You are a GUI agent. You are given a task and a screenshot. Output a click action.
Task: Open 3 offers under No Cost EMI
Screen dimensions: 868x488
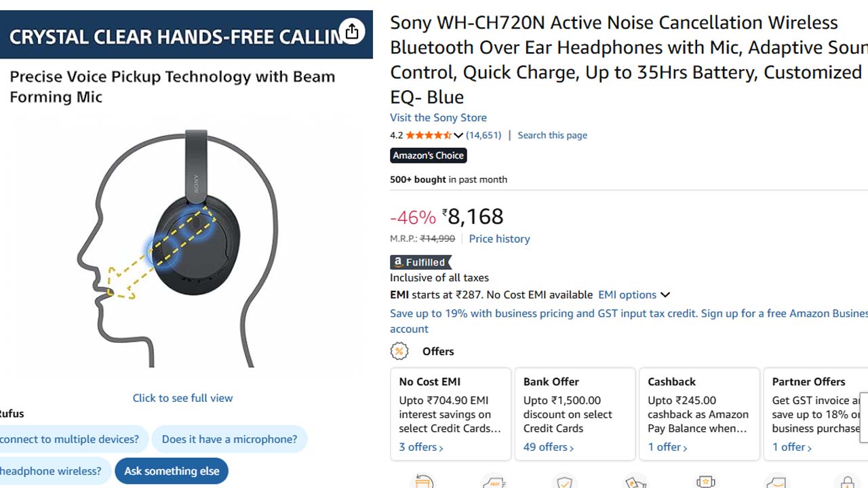pyautogui.click(x=421, y=447)
